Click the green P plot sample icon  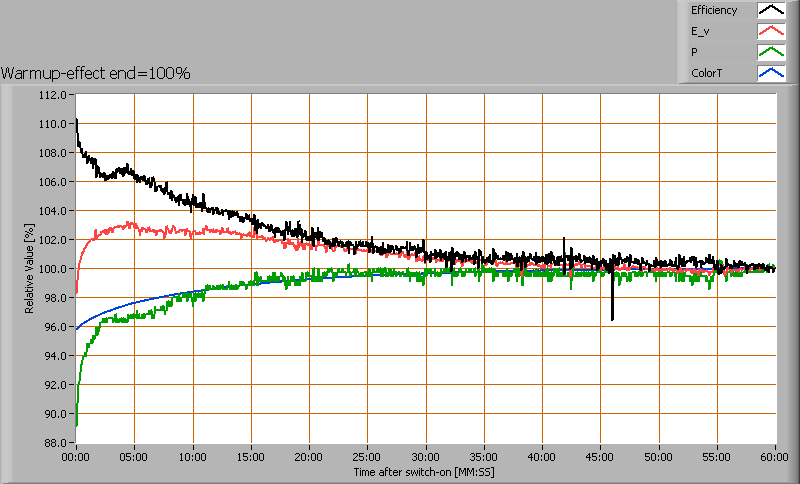coord(770,52)
